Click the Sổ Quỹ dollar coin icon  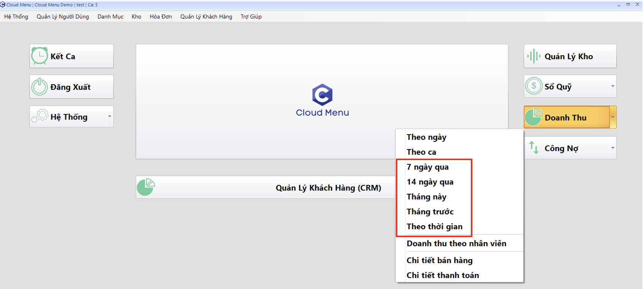tap(534, 86)
